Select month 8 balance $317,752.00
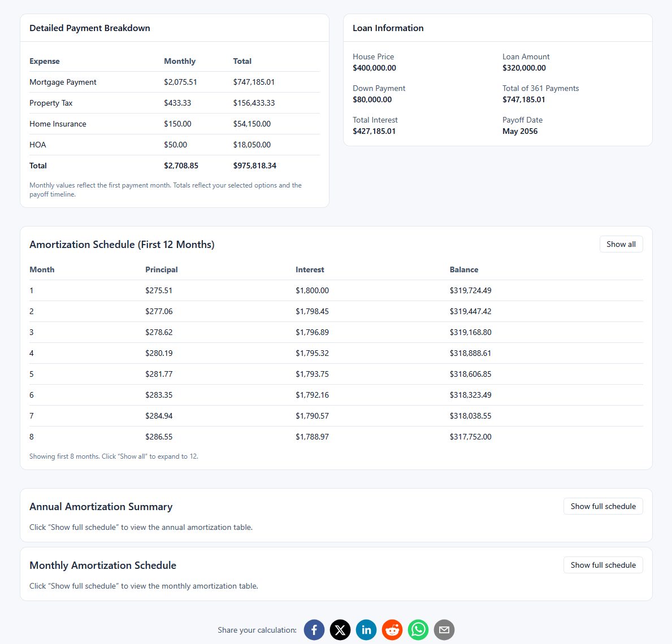Image resolution: width=672 pixels, height=644 pixels. (470, 437)
